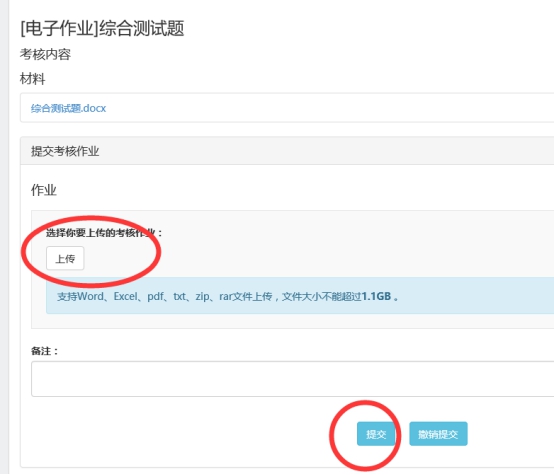Click the bold 1.1GB size limit text

click(376, 296)
